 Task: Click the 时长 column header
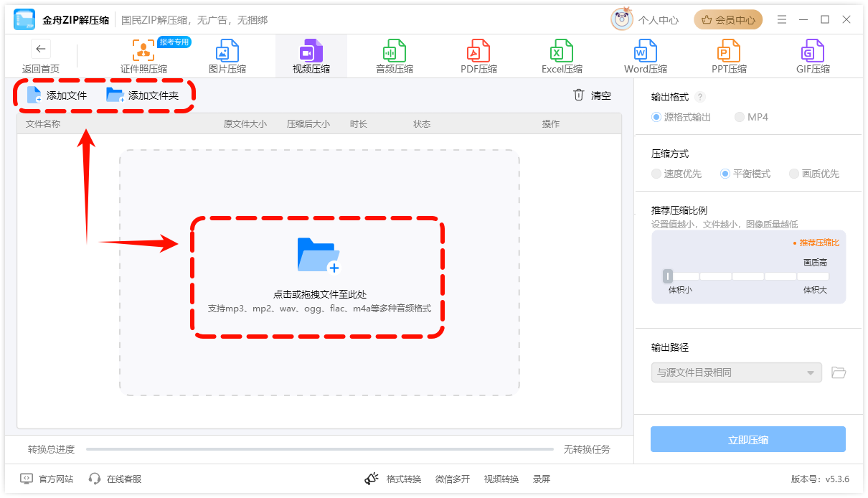click(x=359, y=124)
